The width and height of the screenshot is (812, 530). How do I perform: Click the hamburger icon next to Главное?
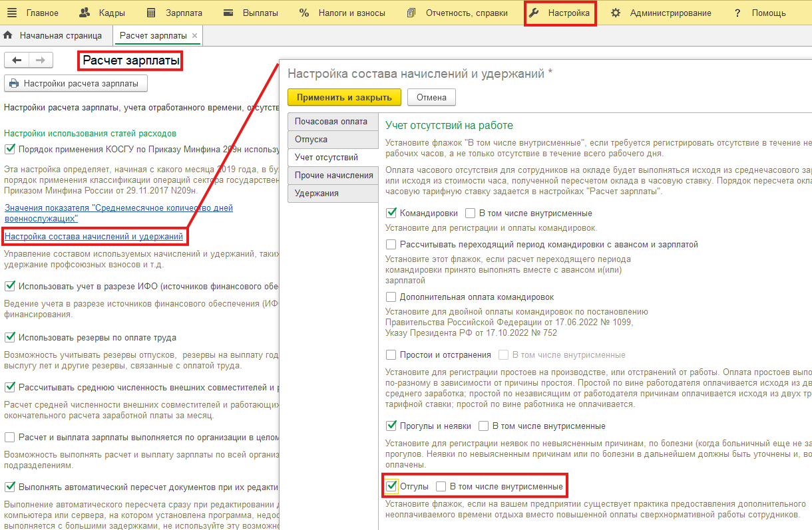[13, 13]
